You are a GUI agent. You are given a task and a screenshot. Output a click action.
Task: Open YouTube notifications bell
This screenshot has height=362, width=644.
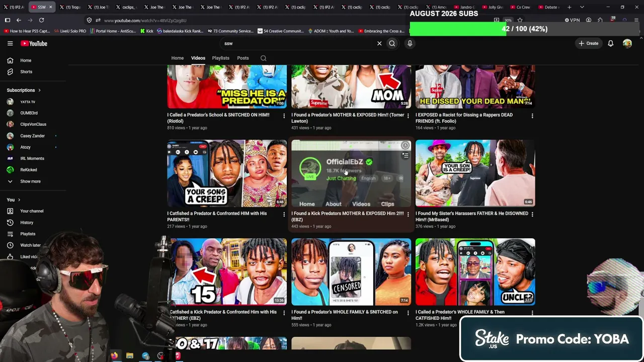click(610, 44)
